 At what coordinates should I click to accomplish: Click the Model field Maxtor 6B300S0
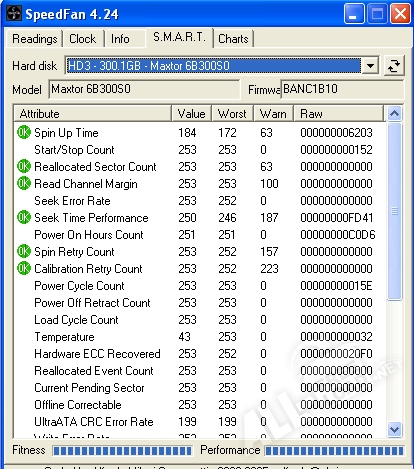click(x=144, y=89)
